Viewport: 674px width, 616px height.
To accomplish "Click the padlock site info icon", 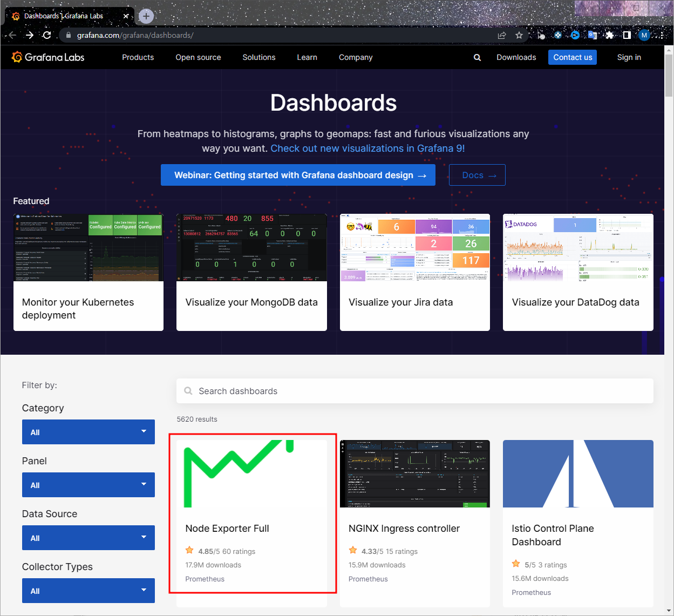I will pyautogui.click(x=68, y=35).
